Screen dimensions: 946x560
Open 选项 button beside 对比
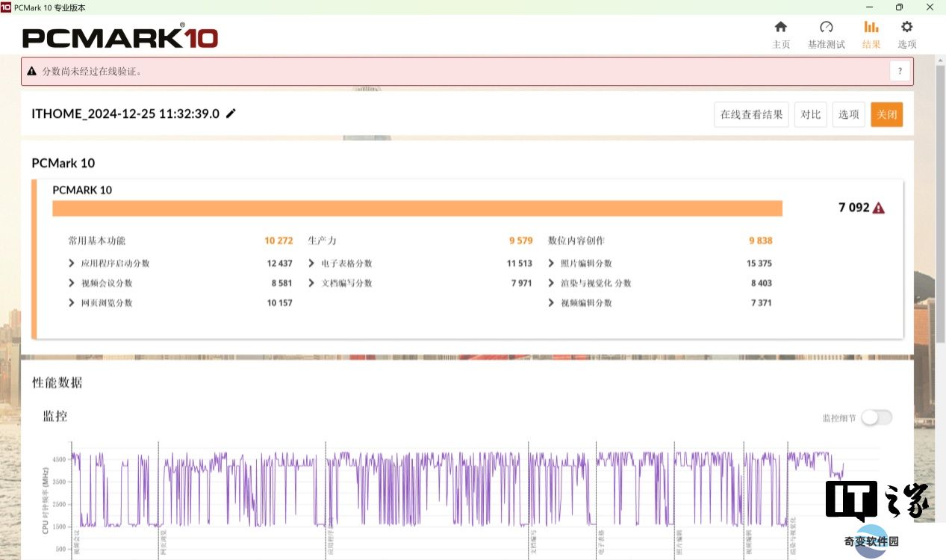click(848, 114)
